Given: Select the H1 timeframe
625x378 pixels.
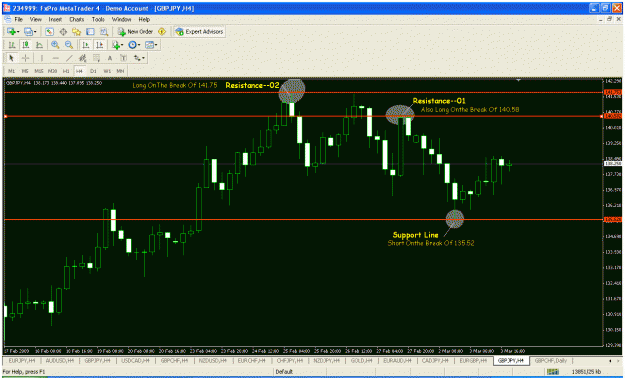Looking at the screenshot, I should pyautogui.click(x=66, y=71).
